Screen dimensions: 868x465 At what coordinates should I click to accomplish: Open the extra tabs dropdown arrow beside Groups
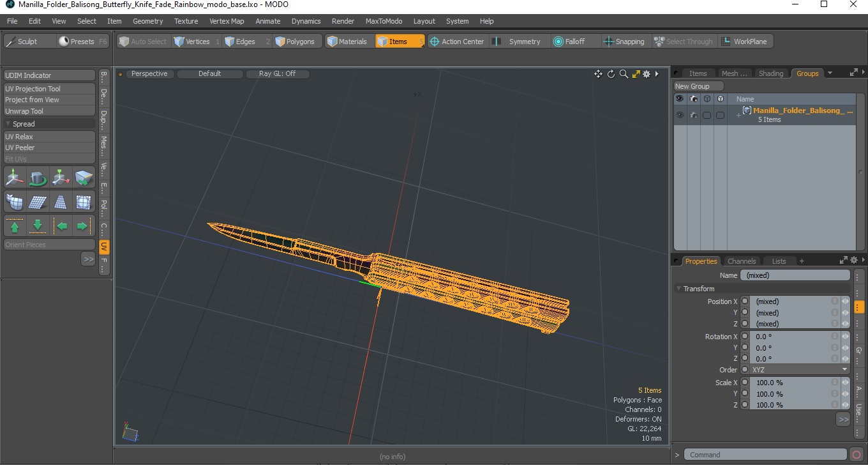click(x=830, y=73)
